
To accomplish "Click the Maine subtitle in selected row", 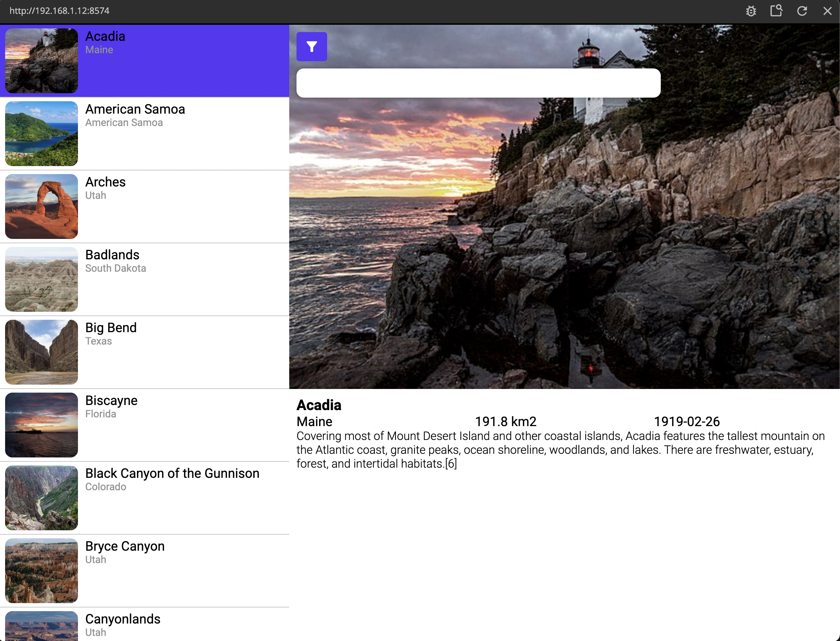I will coord(99,50).
